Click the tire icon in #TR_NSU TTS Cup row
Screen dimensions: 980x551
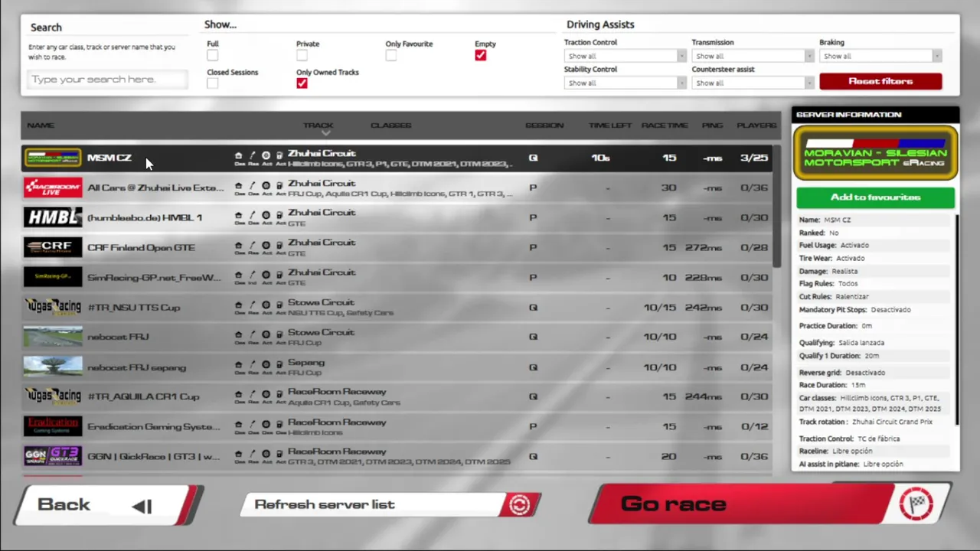[x=266, y=305]
